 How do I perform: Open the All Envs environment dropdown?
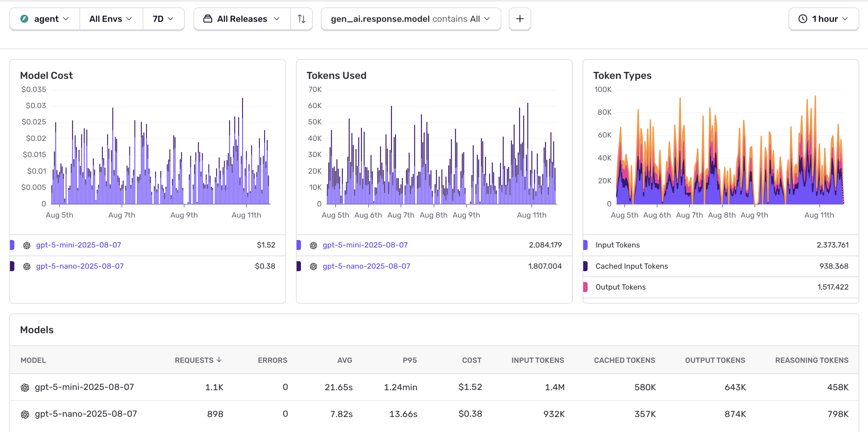click(x=111, y=19)
